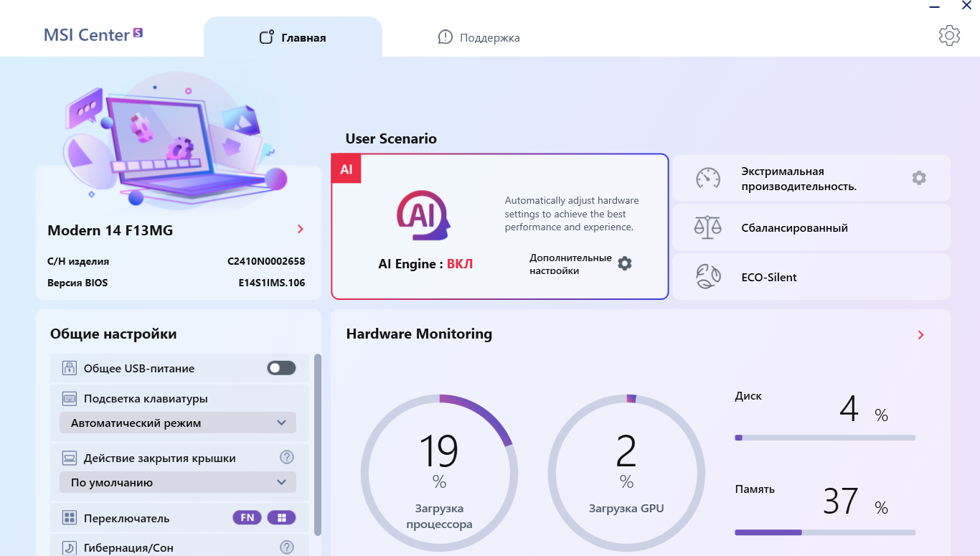Click serial number C2410N0002658
Screen dimensions: 980x556
point(266,262)
